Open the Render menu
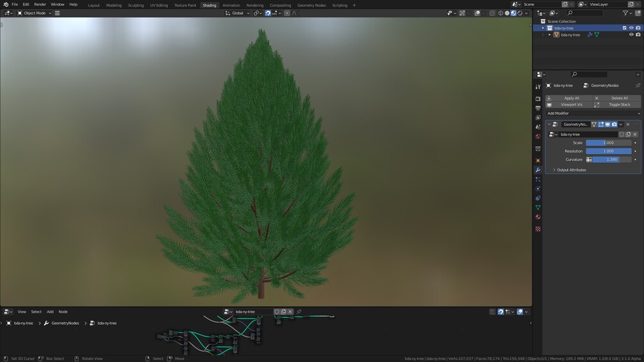 (x=40, y=4)
